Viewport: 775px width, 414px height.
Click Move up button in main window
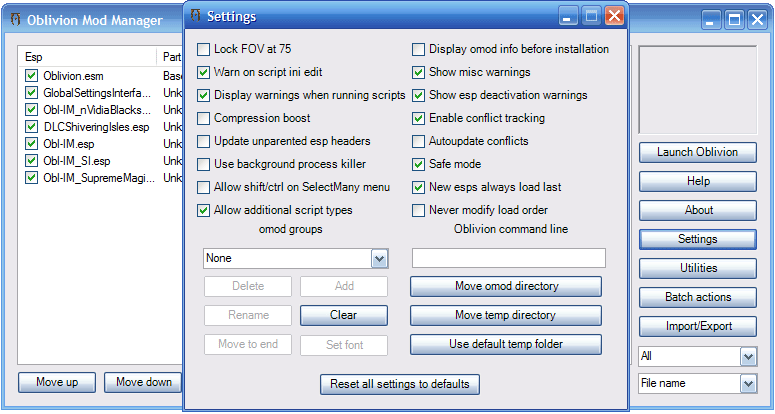click(57, 382)
